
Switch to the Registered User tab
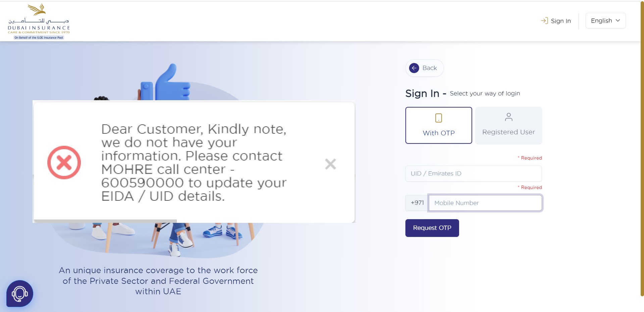pyautogui.click(x=508, y=125)
